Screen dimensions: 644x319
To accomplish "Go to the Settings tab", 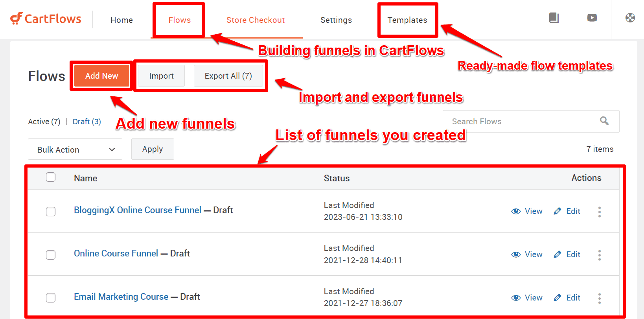I will tap(336, 20).
